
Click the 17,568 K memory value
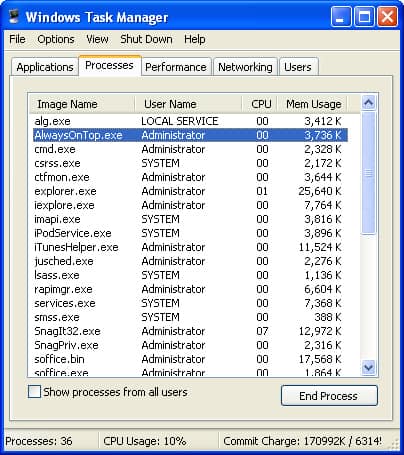[320, 359]
